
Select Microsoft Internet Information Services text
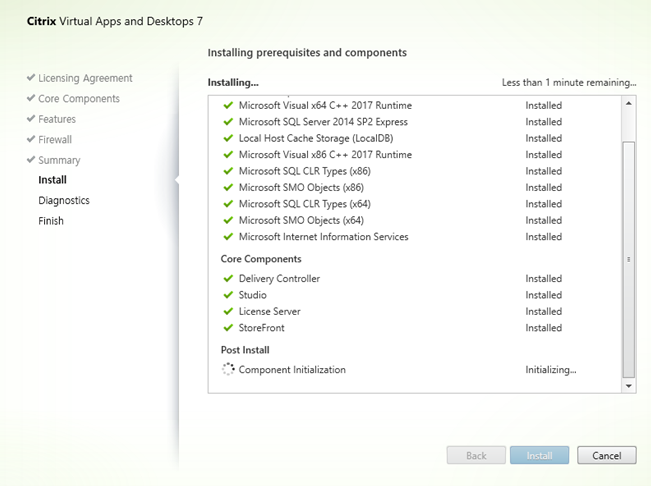click(323, 237)
